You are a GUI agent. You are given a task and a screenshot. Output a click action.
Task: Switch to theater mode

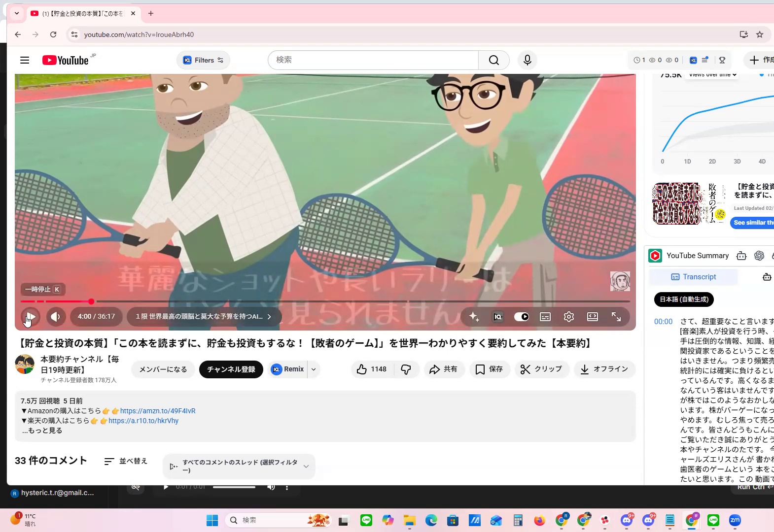coord(593,317)
